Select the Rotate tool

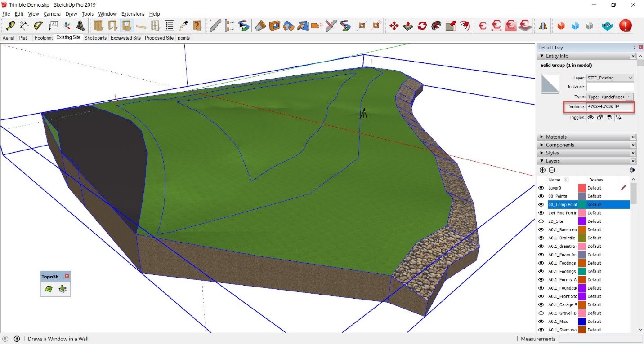point(422,26)
